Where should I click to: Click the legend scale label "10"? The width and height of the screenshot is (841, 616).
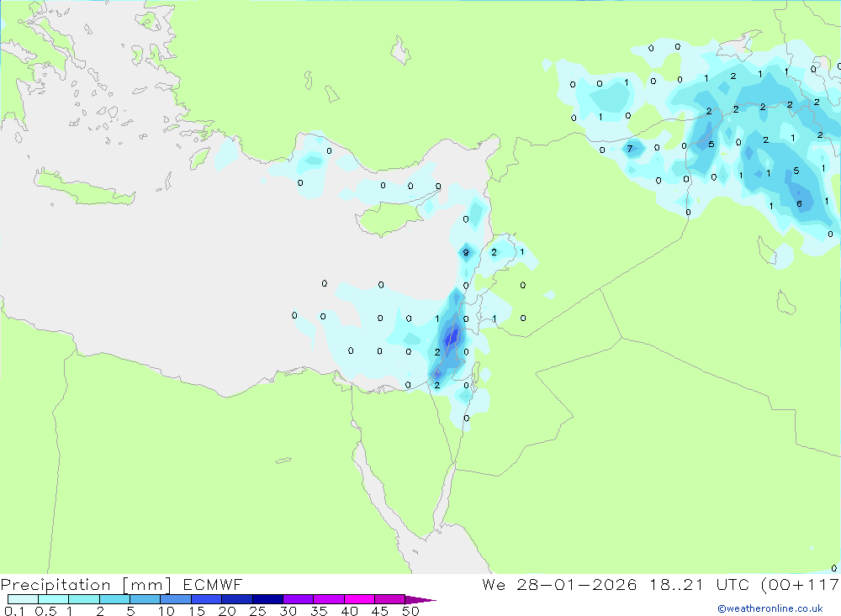(167, 611)
